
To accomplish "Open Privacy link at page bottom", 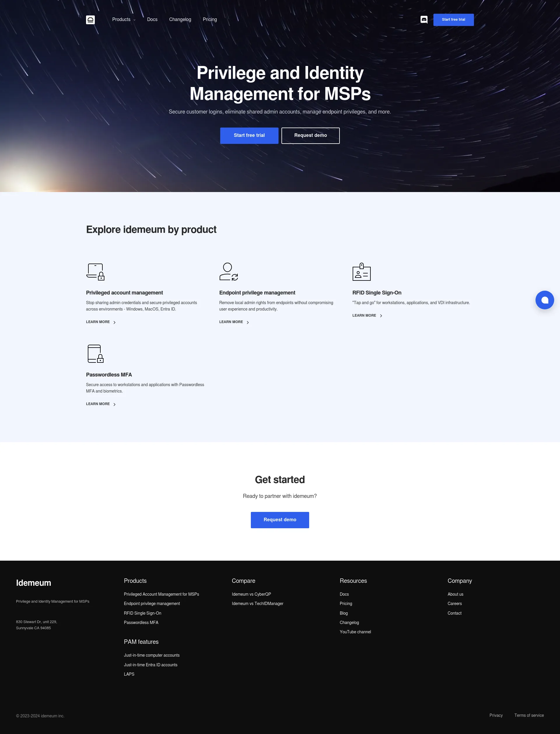I will [496, 715].
